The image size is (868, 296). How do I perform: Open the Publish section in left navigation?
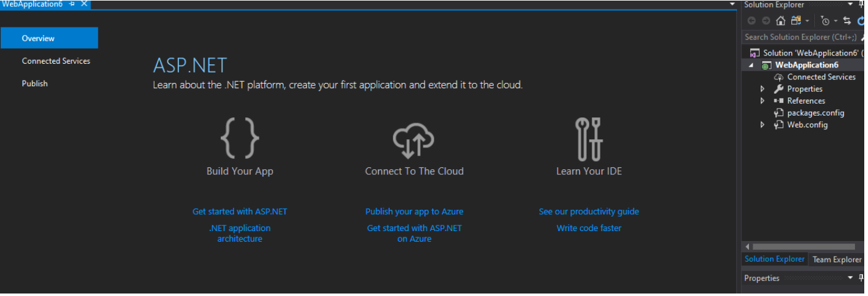click(x=35, y=84)
